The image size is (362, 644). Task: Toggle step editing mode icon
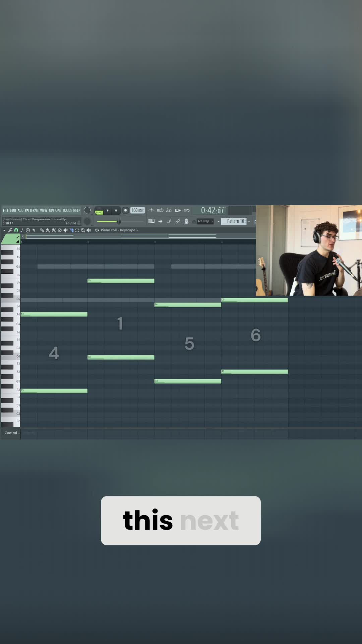pos(169,221)
